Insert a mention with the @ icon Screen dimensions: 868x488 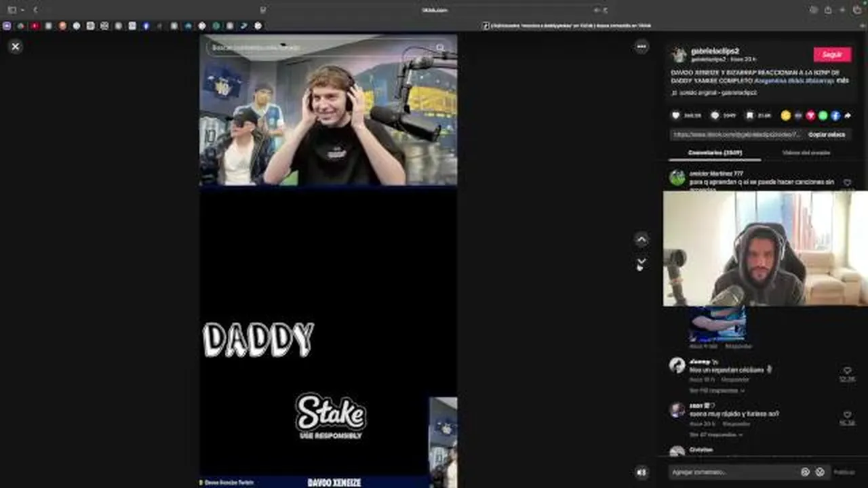pyautogui.click(x=805, y=472)
